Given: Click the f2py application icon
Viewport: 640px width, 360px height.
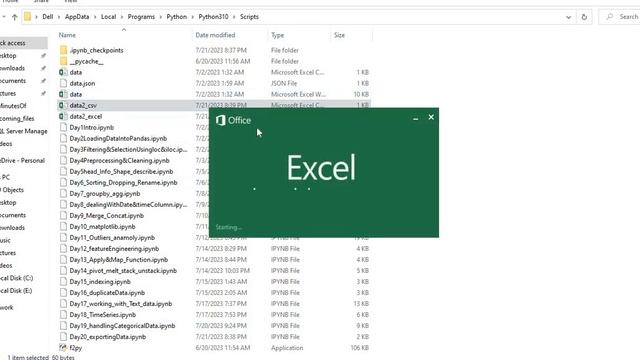Looking at the screenshot, I should click(x=63, y=347).
